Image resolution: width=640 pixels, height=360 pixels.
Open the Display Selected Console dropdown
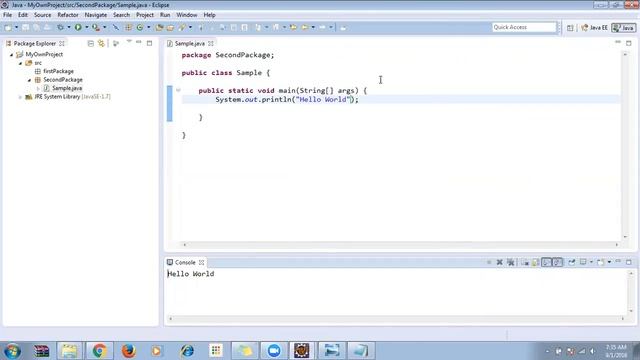pos(591,262)
